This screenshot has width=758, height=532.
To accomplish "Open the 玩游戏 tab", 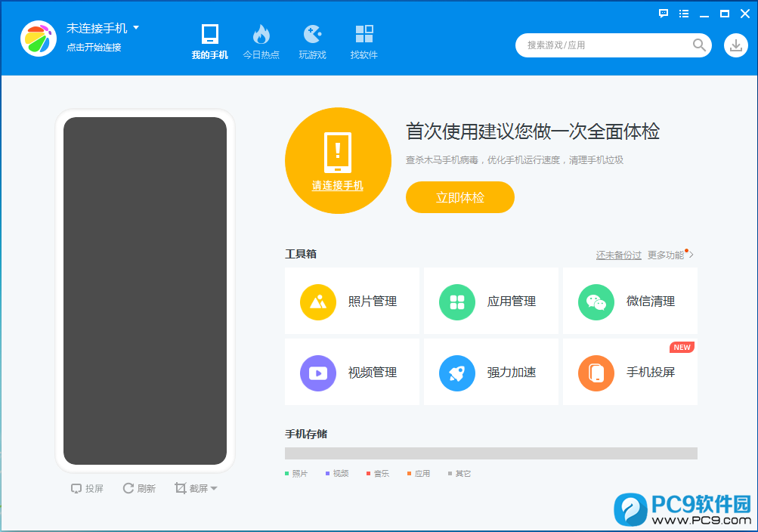I will [312, 42].
